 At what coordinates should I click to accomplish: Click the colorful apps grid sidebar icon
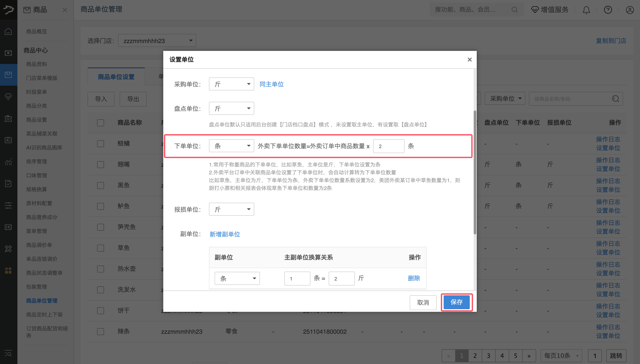click(x=8, y=270)
